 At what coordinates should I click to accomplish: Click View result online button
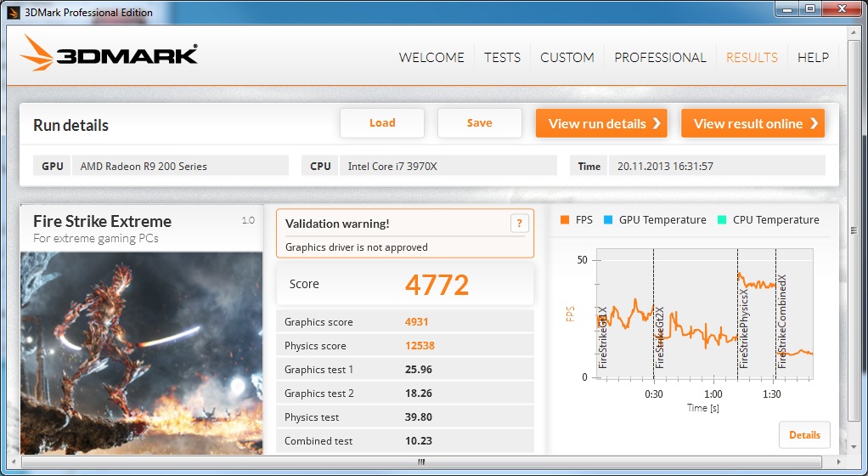752,123
